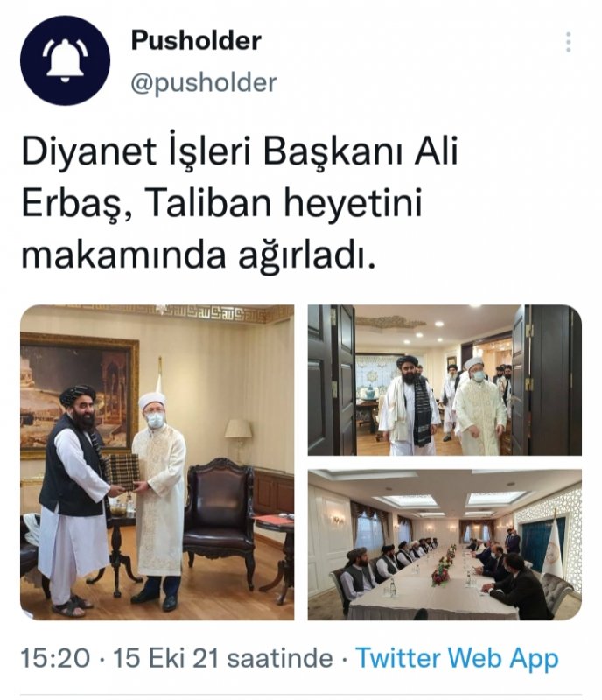Click the 15:20 tweet timestamp

(x=55, y=659)
